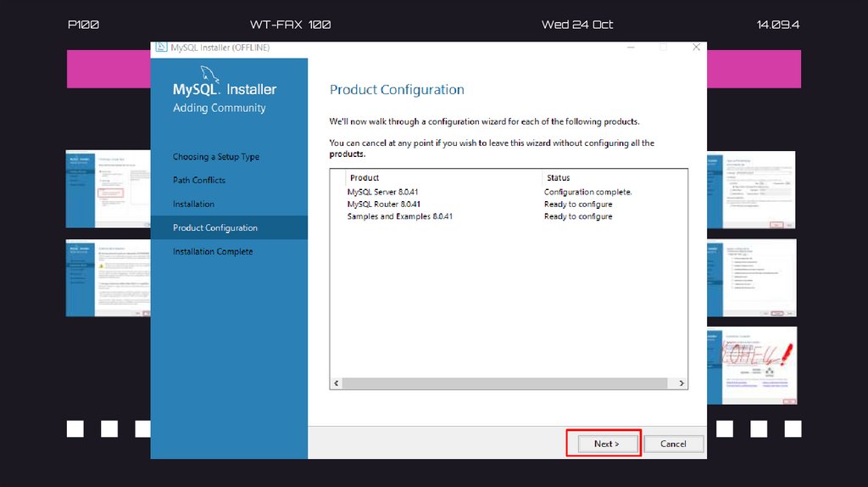The image size is (868, 487).
Task: Open the middle-right installer thumbnail
Action: (752, 278)
